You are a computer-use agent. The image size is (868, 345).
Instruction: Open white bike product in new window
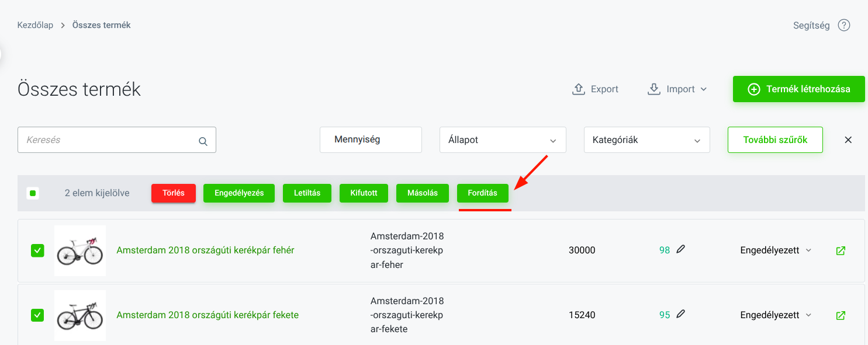click(841, 250)
